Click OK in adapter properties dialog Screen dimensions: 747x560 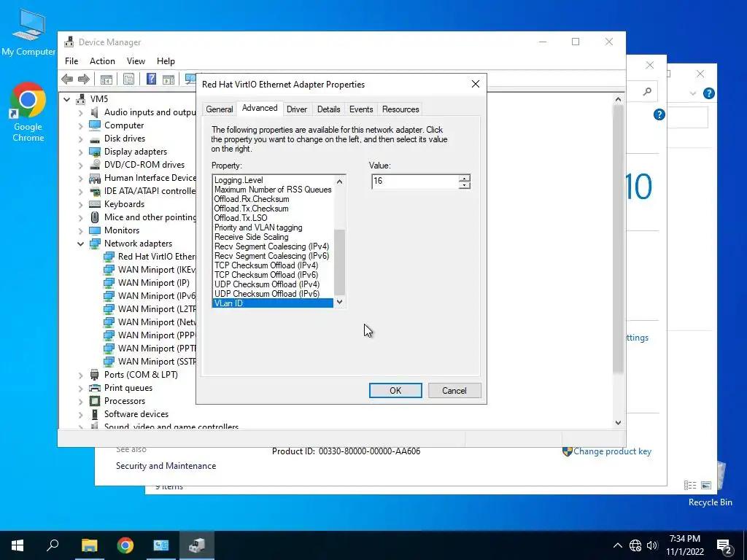(395, 391)
